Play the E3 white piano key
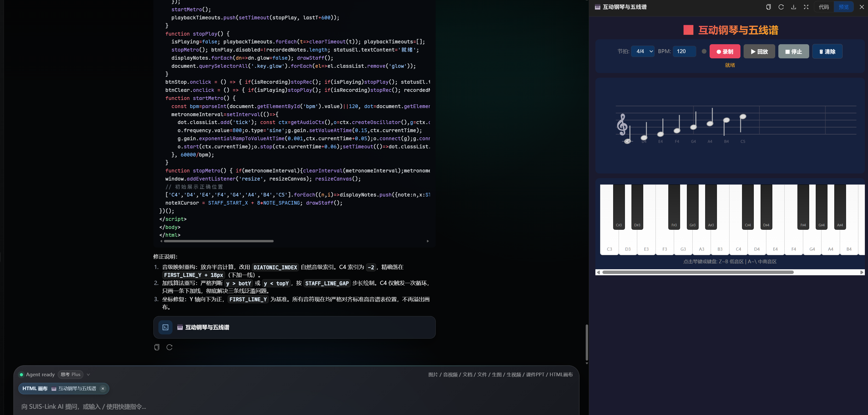Viewport: 868px width, 415px height. [646, 243]
